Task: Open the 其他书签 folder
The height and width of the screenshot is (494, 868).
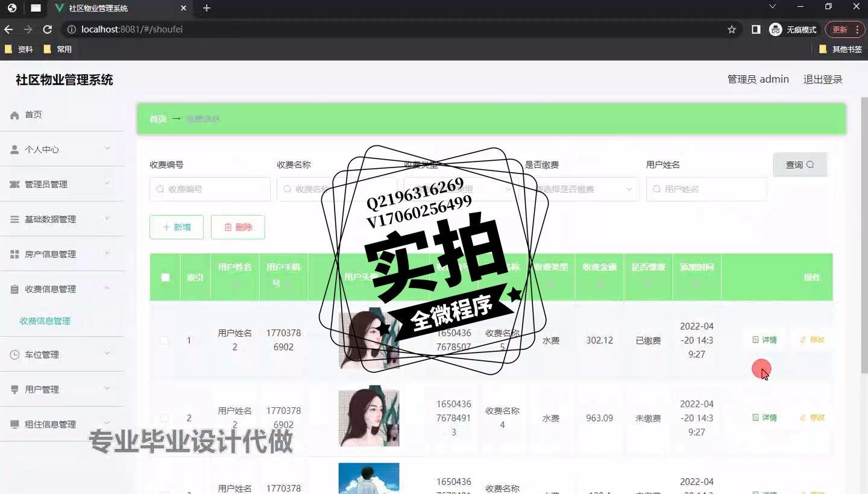Action: (841, 49)
